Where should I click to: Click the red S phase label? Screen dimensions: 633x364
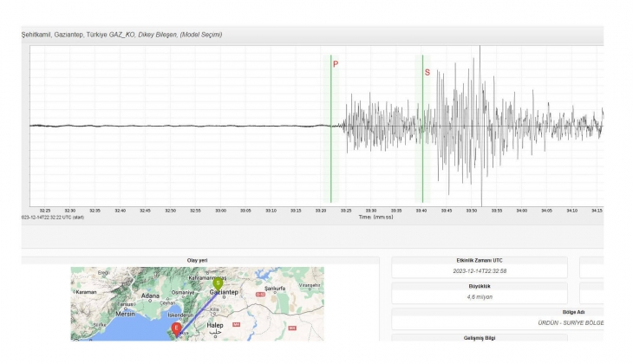pyautogui.click(x=427, y=72)
